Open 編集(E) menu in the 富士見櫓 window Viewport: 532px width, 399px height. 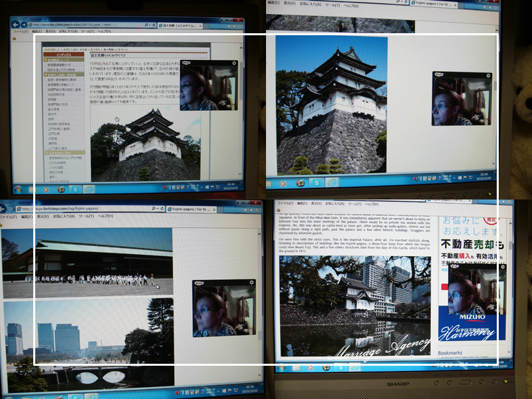[x=37, y=31]
